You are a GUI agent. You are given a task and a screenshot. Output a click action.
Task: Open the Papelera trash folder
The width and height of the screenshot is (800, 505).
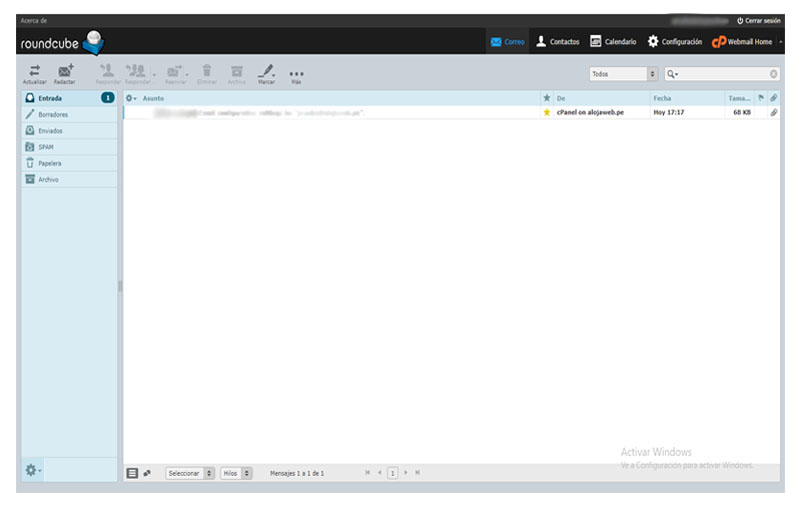point(69,163)
